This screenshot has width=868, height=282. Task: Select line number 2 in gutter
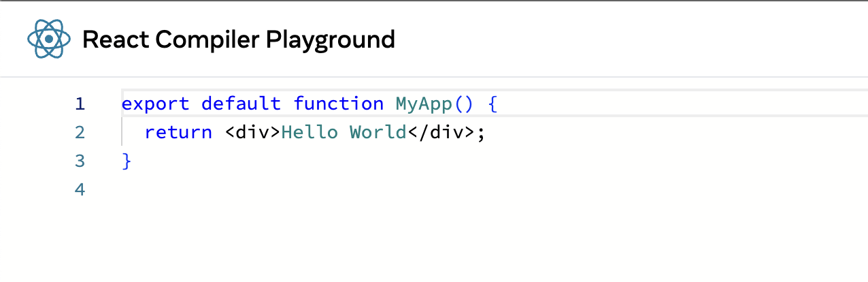[x=80, y=132]
